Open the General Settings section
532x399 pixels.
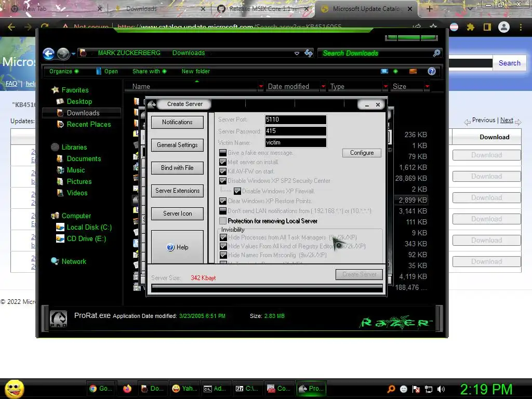(x=177, y=145)
